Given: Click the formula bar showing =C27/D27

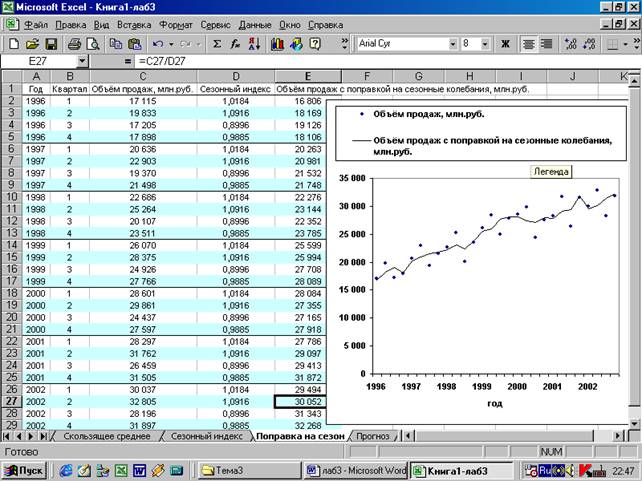Looking at the screenshot, I should pos(364,61).
